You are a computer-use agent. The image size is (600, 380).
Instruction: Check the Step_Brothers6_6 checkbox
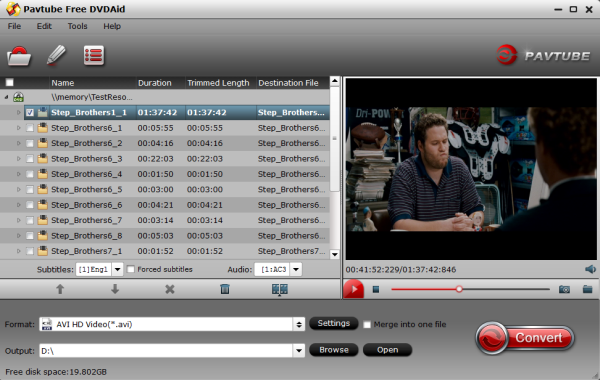click(29, 205)
